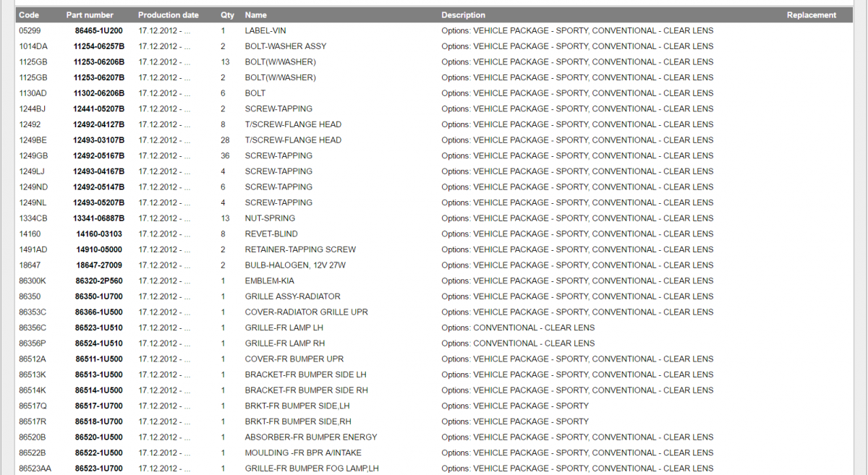868x475 pixels.
Task: Open part 86320-2P560 for EMBLEM-KIA
Action: tap(99, 281)
